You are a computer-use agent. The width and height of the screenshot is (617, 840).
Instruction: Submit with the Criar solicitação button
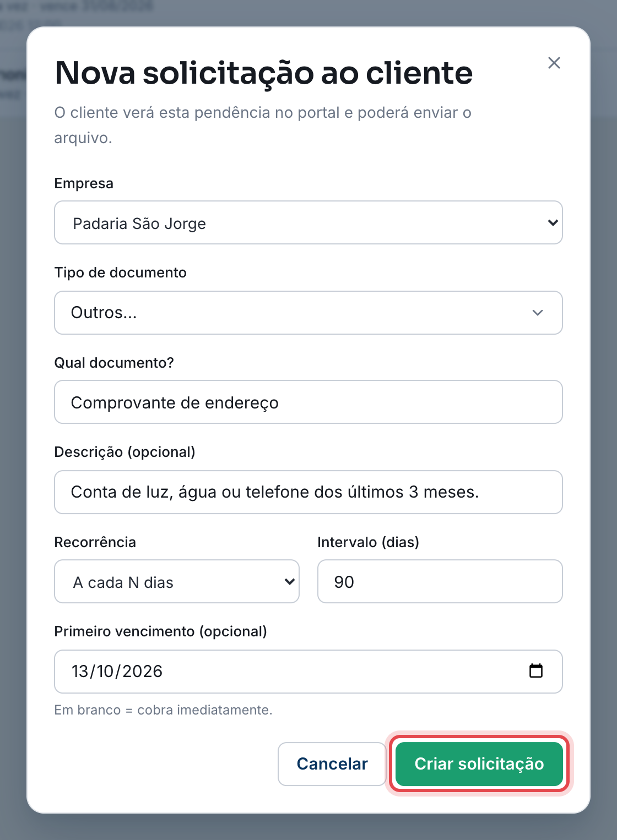coord(479,764)
